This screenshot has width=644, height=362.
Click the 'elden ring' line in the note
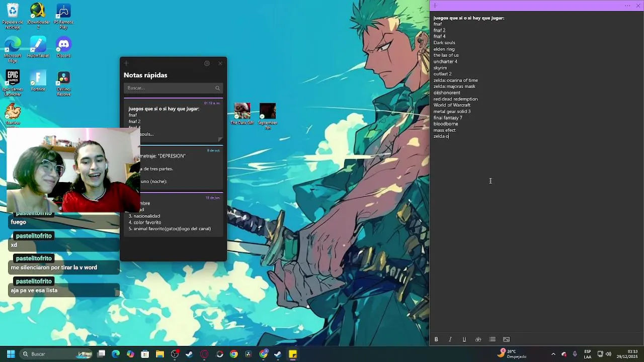444,49
